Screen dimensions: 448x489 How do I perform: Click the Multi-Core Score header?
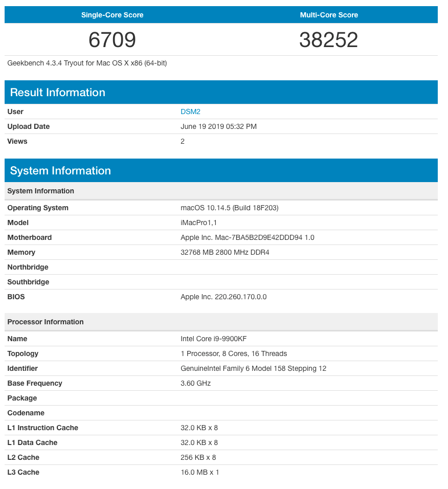pyautogui.click(x=329, y=15)
